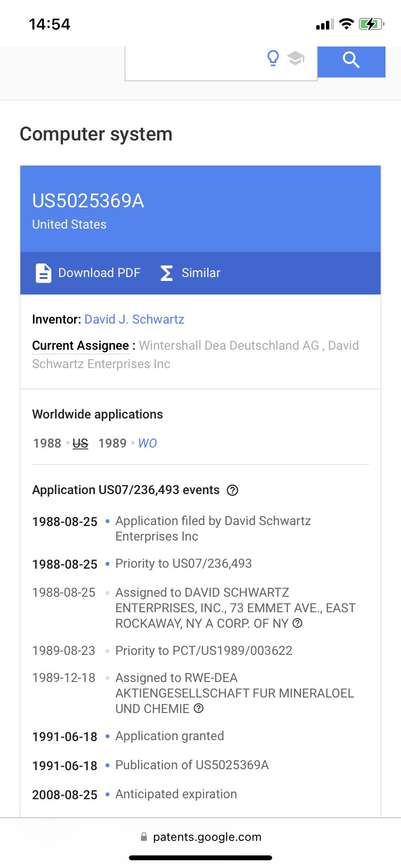Tap the graduation cap Scholar icon
Screen dimensions: 401x868
click(x=295, y=59)
